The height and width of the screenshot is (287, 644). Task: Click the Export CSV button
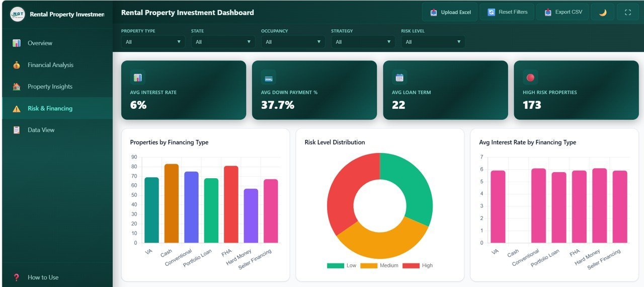pos(562,12)
